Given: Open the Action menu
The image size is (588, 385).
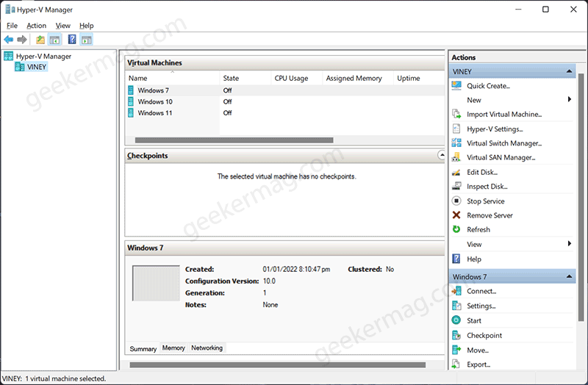Looking at the screenshot, I should [x=36, y=26].
